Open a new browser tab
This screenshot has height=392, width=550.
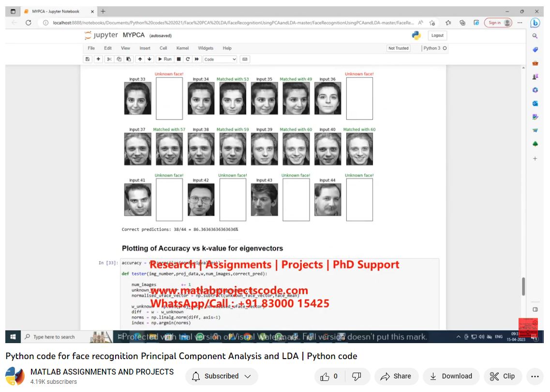coord(103,12)
